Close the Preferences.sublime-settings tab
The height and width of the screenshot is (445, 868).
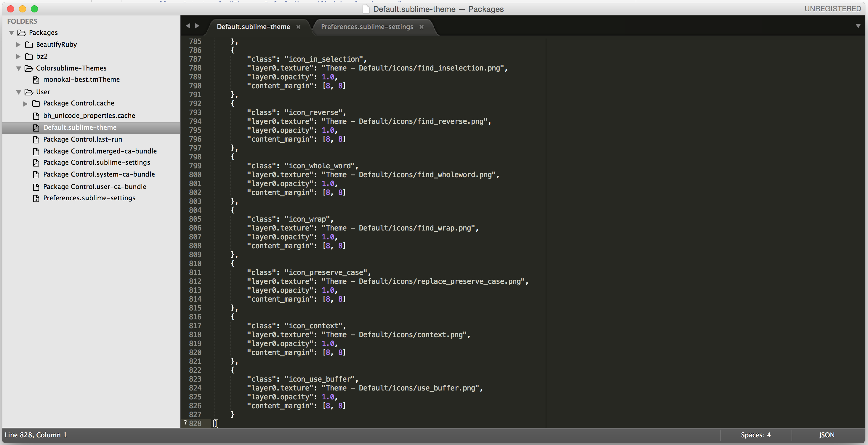pos(421,27)
